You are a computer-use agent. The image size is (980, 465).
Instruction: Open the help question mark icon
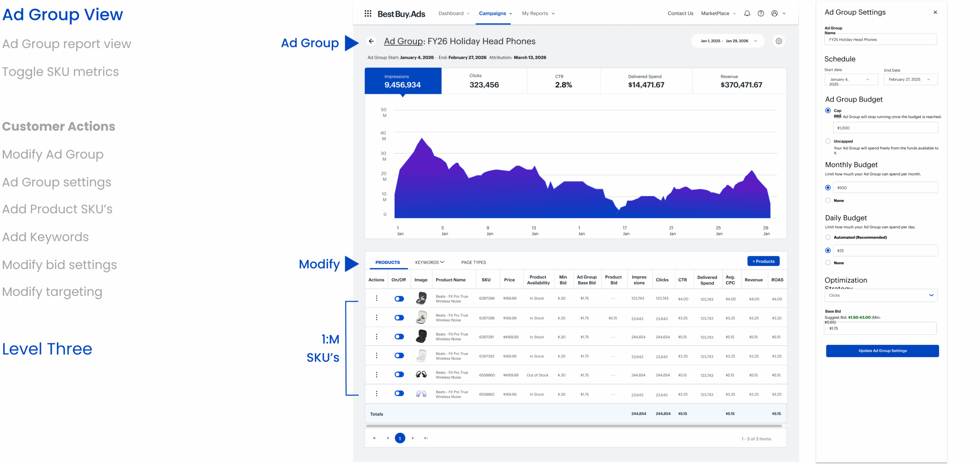coord(761,13)
